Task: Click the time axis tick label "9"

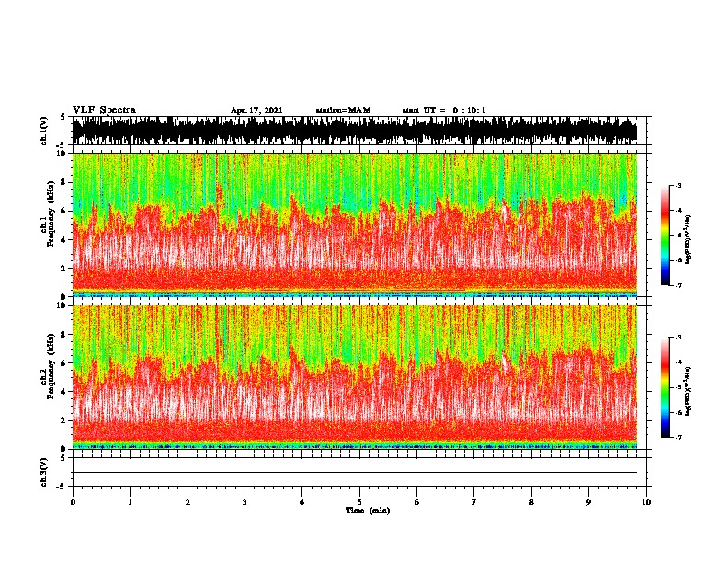Action: point(588,502)
